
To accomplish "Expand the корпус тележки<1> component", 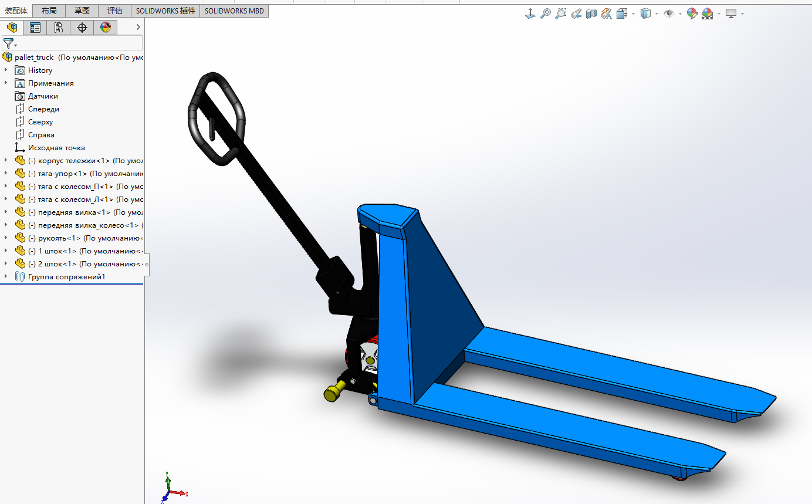I will point(6,160).
